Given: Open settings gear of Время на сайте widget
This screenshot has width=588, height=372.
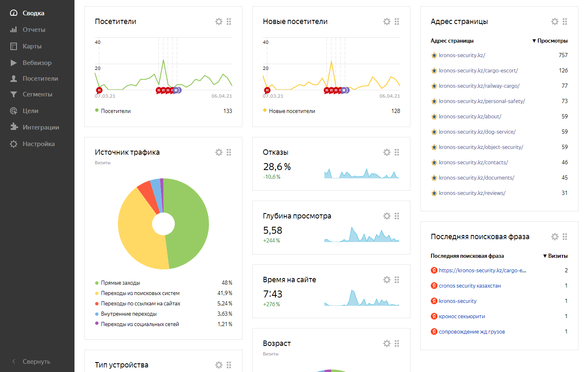Looking at the screenshot, I should pyautogui.click(x=387, y=280).
